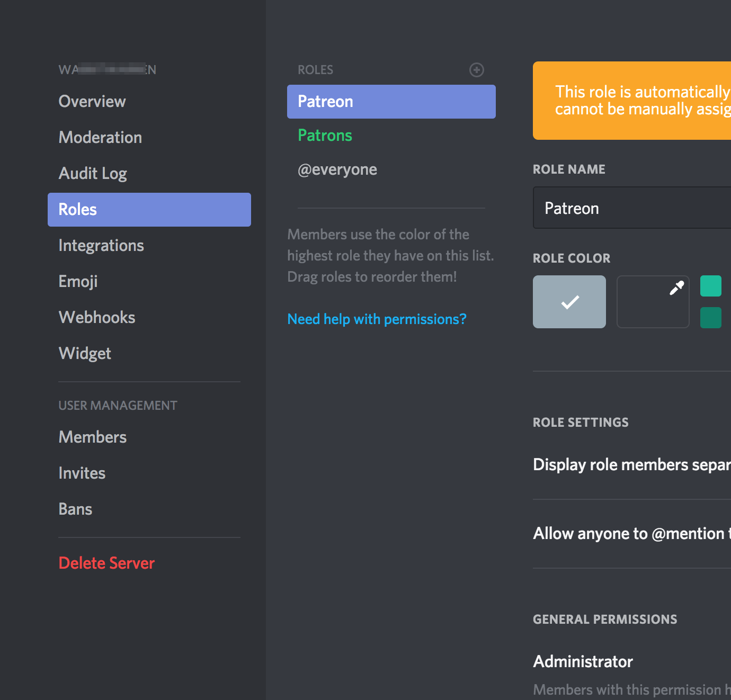This screenshot has width=731, height=700.
Task: View the Members list
Action: tap(93, 437)
